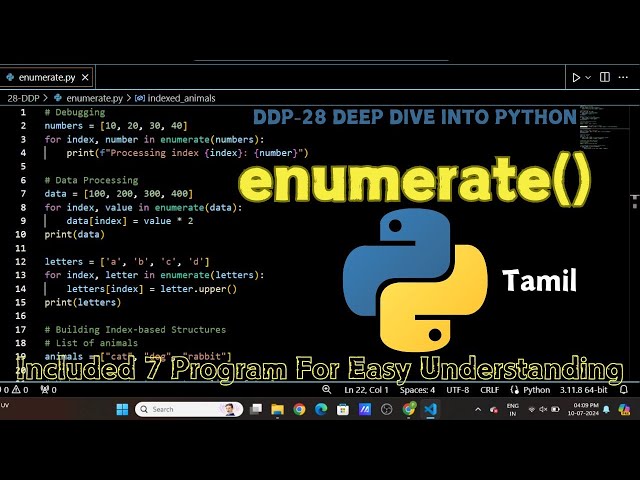Screen dimensions: 640x480
Task: Click the letters list assignment line
Action: click(127, 262)
